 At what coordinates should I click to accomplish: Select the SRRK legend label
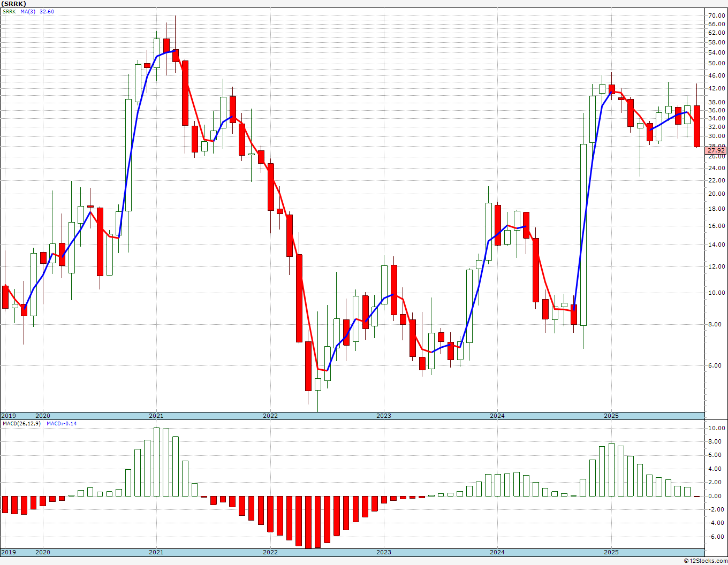click(9, 11)
